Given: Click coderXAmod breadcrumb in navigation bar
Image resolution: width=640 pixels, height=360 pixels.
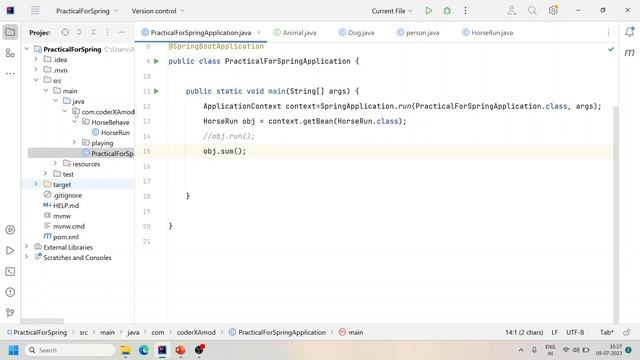Looking at the screenshot, I should pos(196,333).
